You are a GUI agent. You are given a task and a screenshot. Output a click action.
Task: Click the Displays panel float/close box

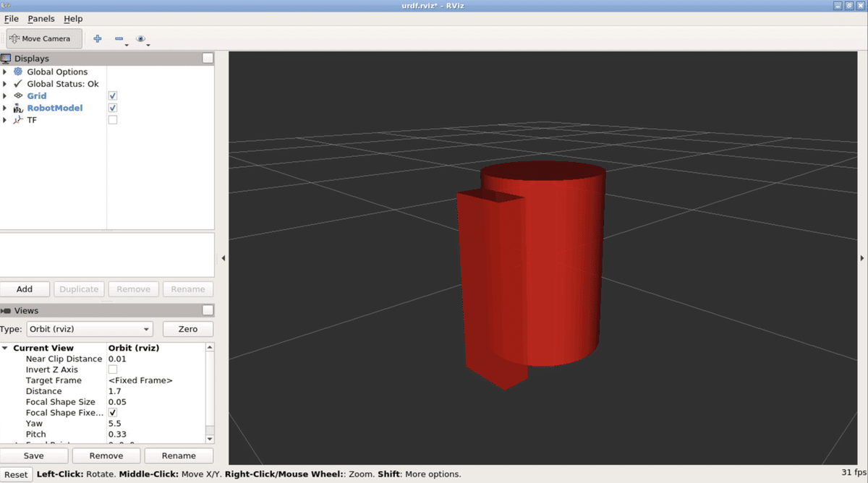click(x=208, y=58)
